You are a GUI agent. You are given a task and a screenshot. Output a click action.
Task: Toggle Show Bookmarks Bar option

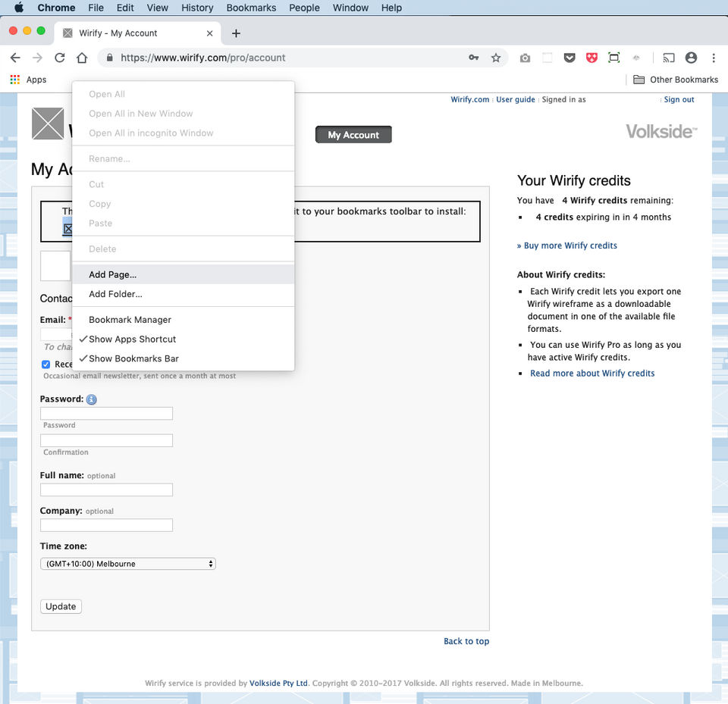click(x=183, y=358)
